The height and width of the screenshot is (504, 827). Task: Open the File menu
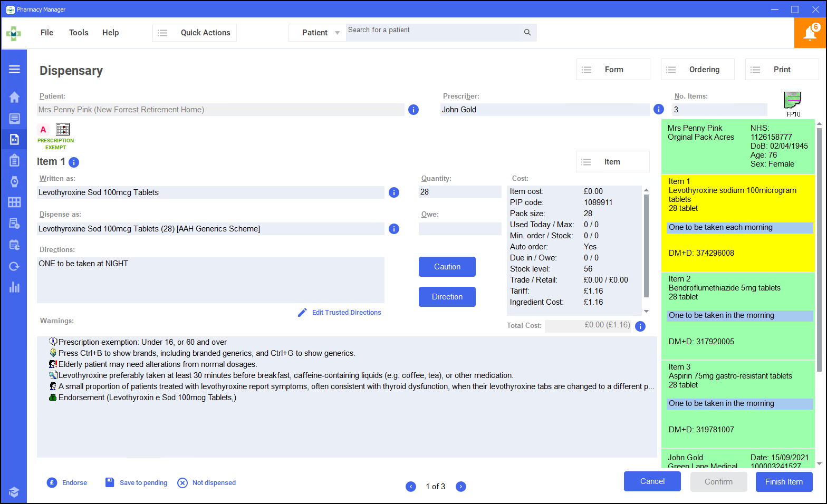coord(47,33)
